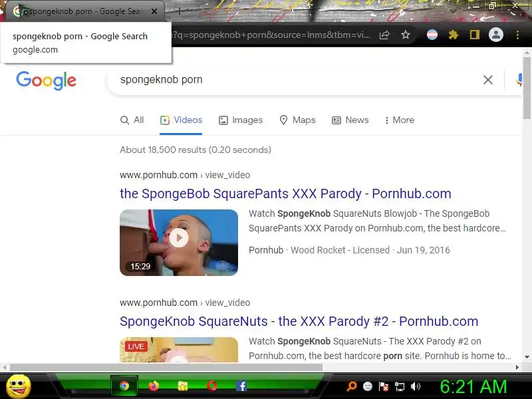Start voice search with microphone icon
The width and height of the screenshot is (532, 399).
519,80
